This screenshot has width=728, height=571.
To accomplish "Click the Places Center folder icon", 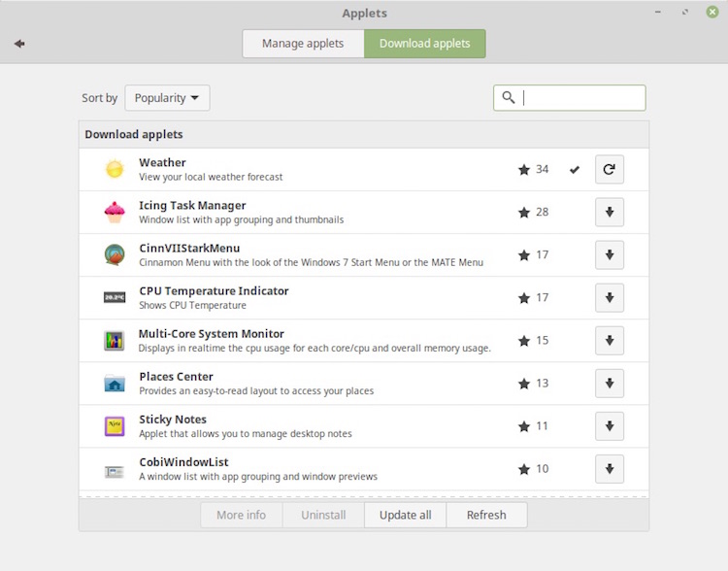I will (115, 384).
